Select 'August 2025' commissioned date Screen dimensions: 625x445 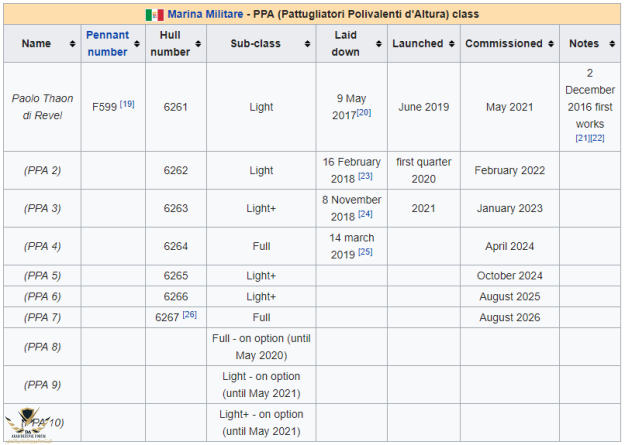pyautogui.click(x=509, y=296)
